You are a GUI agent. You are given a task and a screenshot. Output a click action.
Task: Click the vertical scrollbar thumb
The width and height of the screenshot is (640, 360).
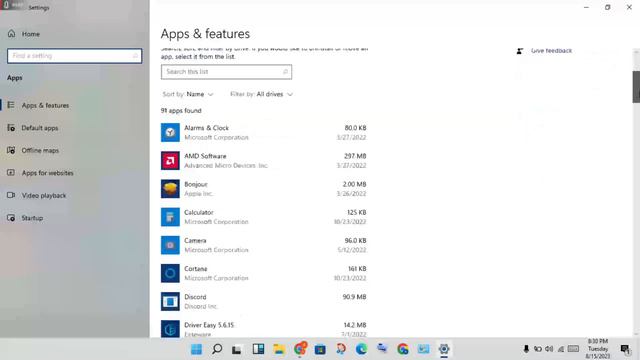(x=636, y=87)
